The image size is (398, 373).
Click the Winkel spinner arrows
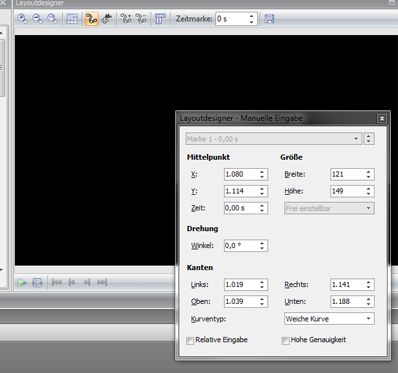pyautogui.click(x=262, y=246)
